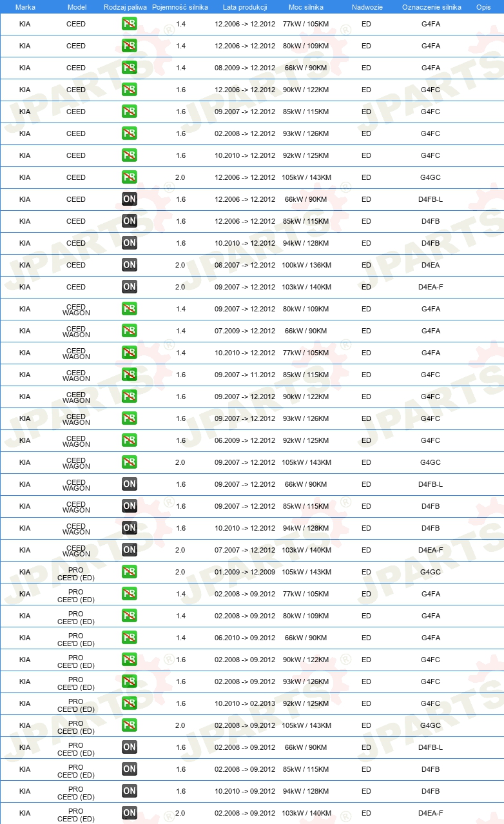
Task: Click the Marka column header
Action: [25, 7]
